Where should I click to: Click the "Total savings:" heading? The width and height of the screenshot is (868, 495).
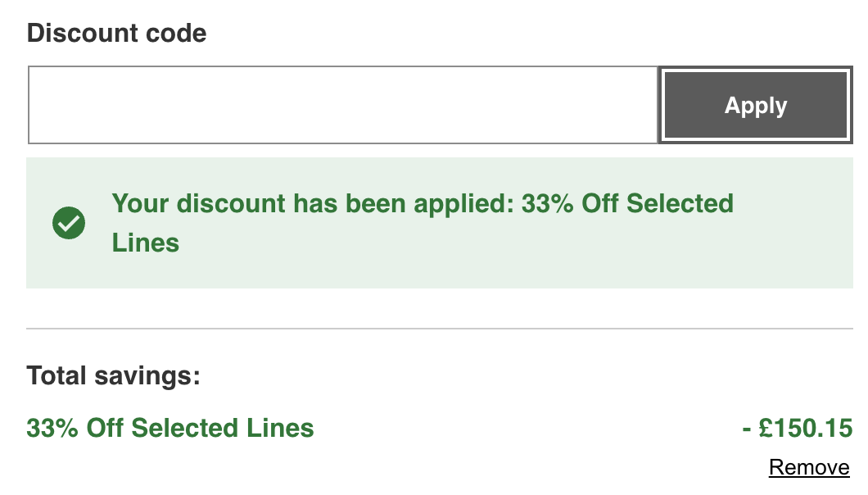pos(113,376)
